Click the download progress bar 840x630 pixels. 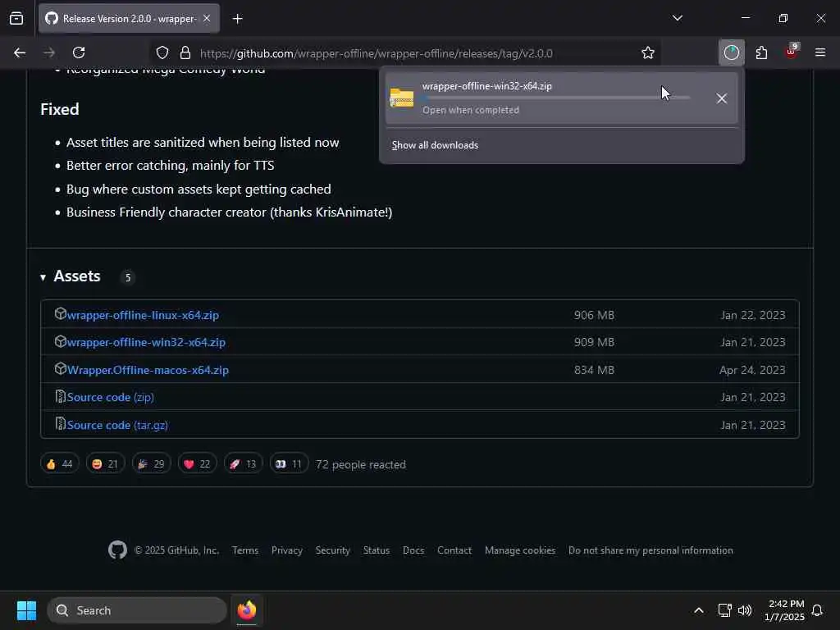click(556, 98)
